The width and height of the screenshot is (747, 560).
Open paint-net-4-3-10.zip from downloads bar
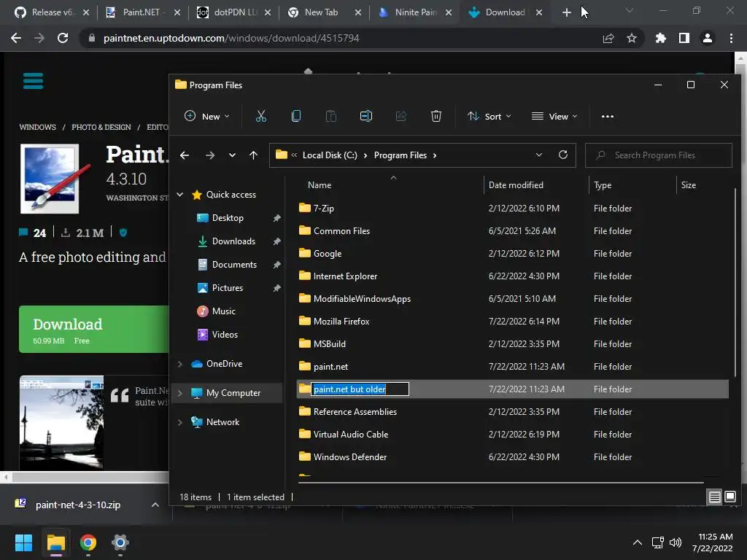(78, 505)
